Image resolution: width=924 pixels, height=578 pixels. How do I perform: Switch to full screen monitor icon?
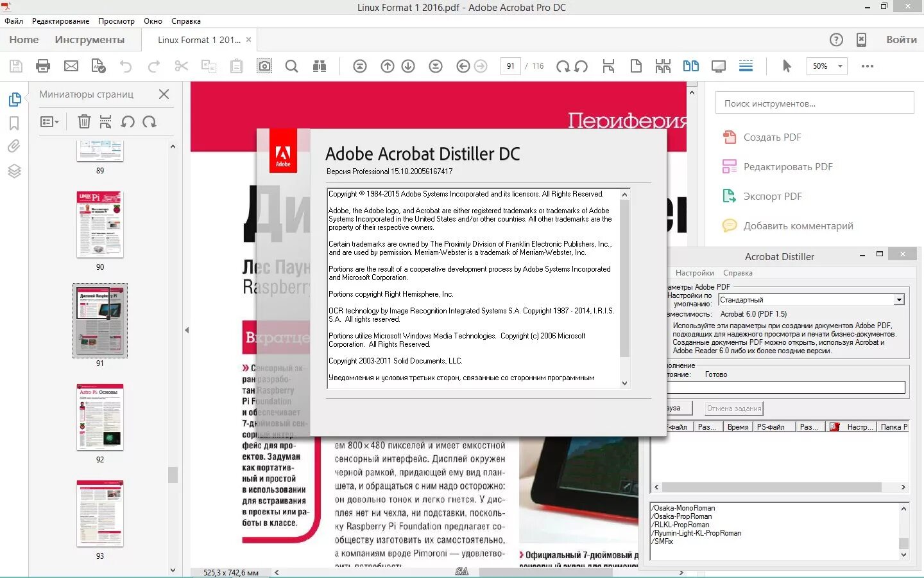719,66
